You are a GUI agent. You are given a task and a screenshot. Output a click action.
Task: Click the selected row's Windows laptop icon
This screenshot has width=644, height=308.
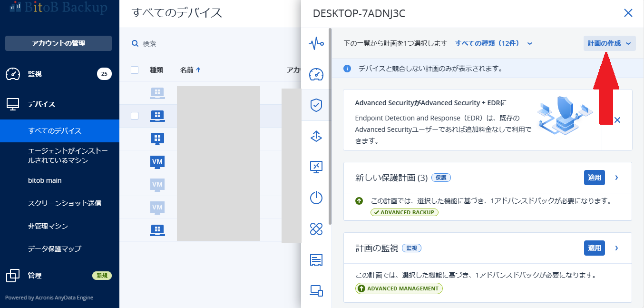[x=157, y=116]
